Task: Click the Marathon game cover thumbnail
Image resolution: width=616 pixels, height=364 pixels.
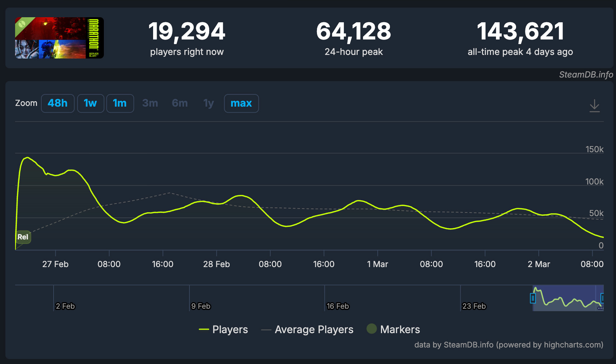Action: [59, 38]
